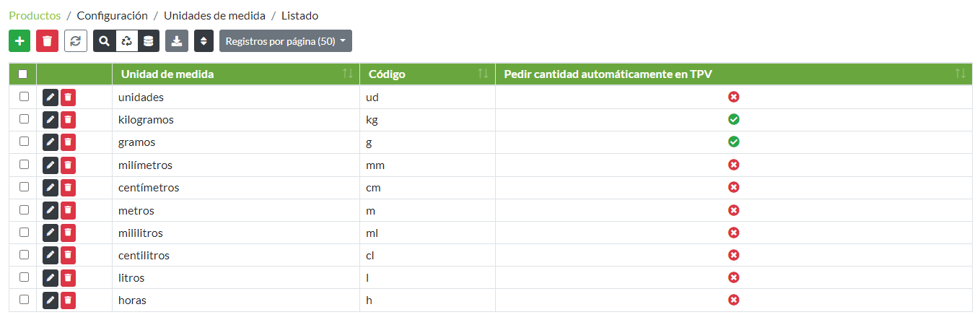Click the recycle icon in toolbar
The image size is (980, 333).
[x=126, y=41]
